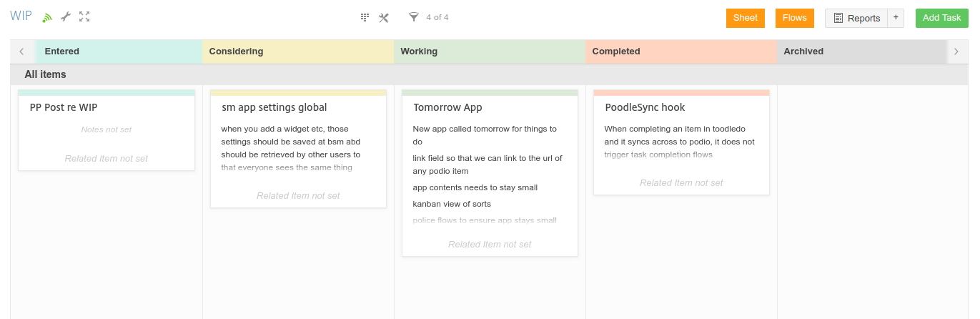
Task: Click the WIP title link
Action: [x=21, y=16]
